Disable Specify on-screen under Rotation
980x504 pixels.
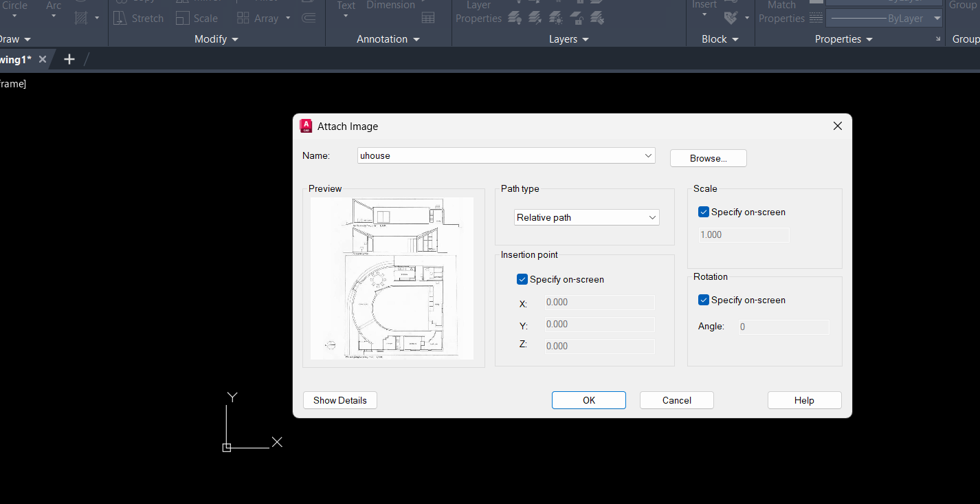coord(704,300)
